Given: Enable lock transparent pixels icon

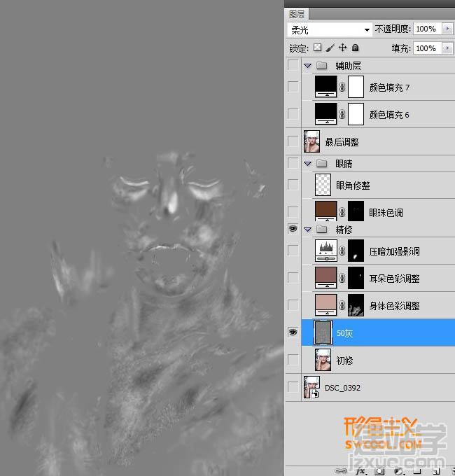Looking at the screenshot, I should coord(318,48).
